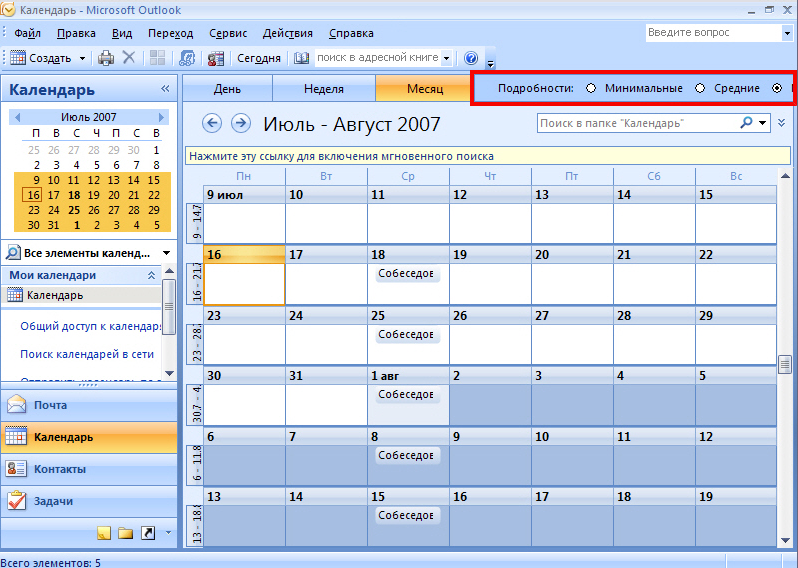Open Все элементы календаря dropdown

coord(166,253)
